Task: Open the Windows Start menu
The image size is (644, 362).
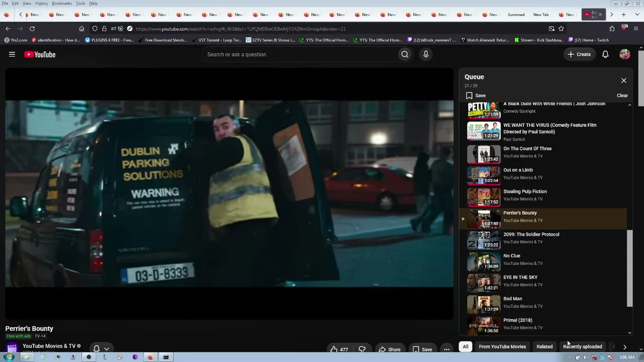Action: (x=9, y=357)
